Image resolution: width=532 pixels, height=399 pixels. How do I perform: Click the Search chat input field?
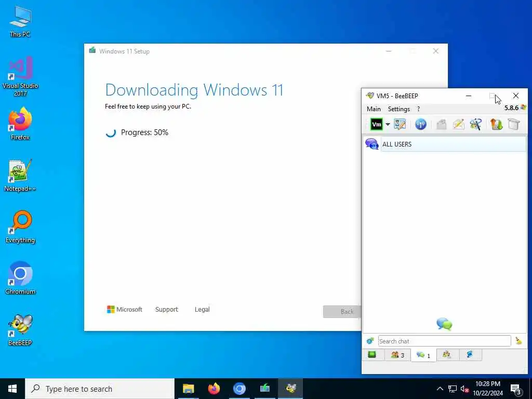pyautogui.click(x=445, y=341)
